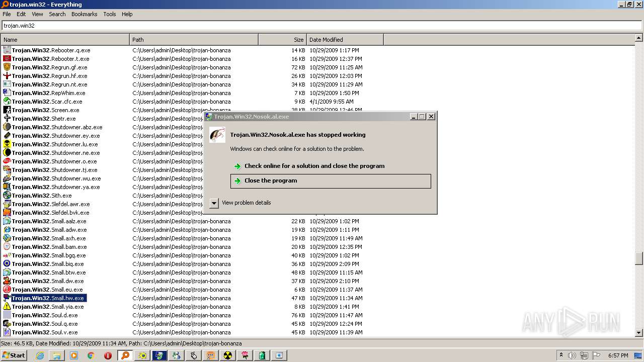Image resolution: width=644 pixels, height=362 pixels.
Task: Click the scroll up arrow of results list
Action: click(639, 38)
